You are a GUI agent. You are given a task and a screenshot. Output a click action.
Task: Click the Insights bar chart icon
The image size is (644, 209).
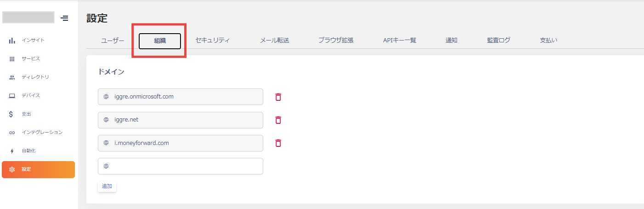[x=12, y=41]
